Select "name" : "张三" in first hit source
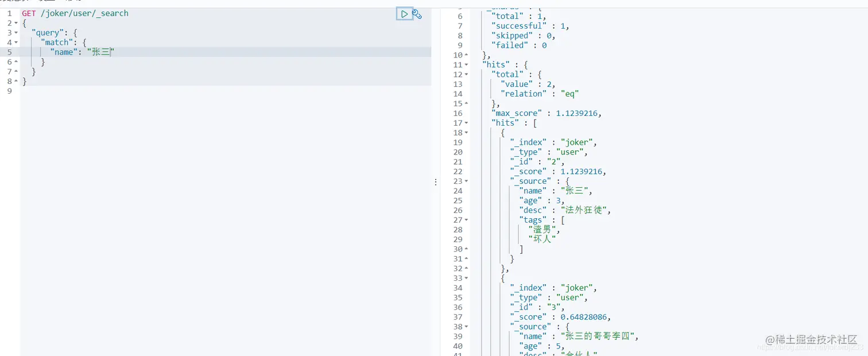Screen dimensions: 868x356 tap(556, 191)
